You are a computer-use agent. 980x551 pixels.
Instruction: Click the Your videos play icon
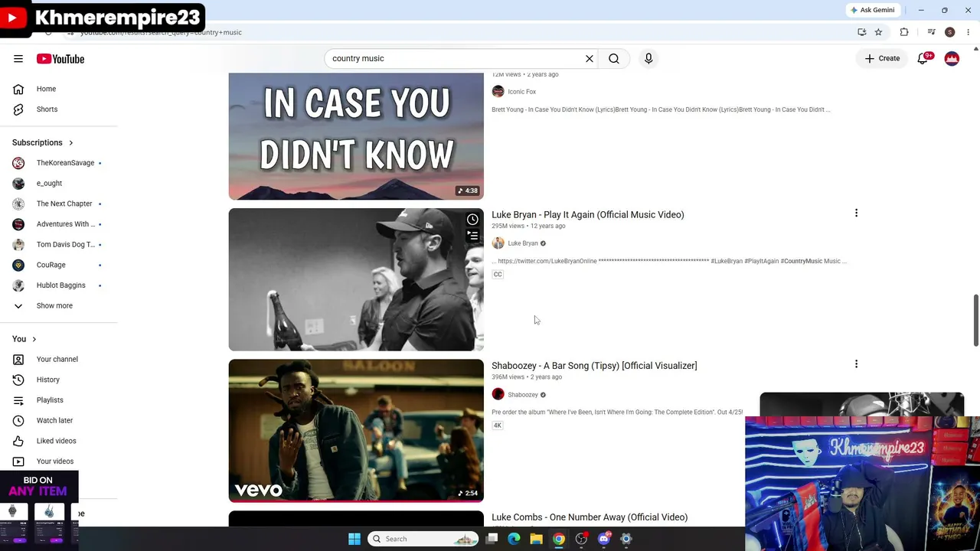[18, 461]
